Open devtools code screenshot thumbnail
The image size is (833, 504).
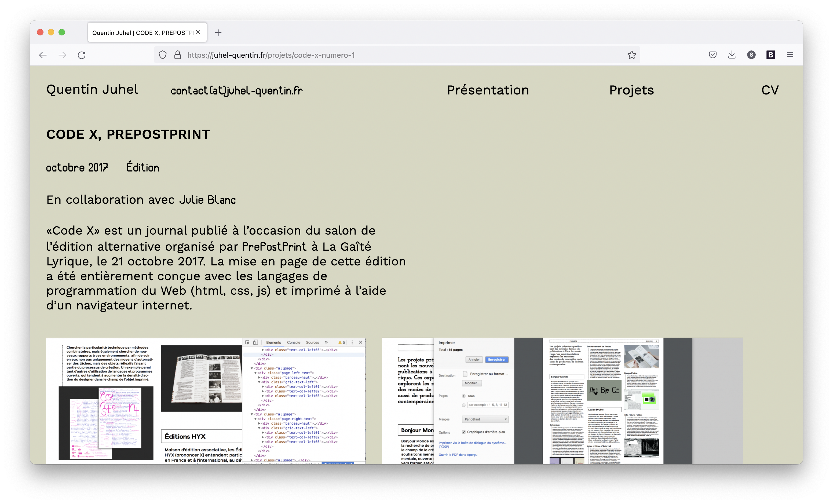point(206,401)
